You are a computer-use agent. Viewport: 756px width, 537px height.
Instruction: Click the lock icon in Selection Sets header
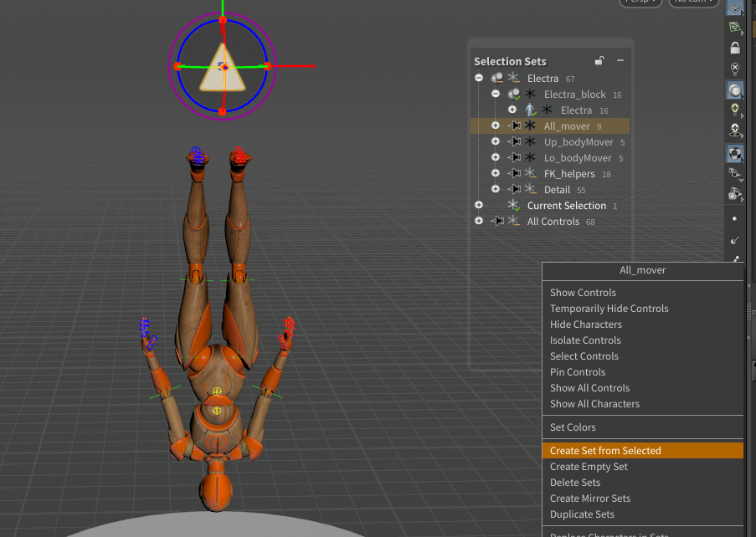click(599, 61)
